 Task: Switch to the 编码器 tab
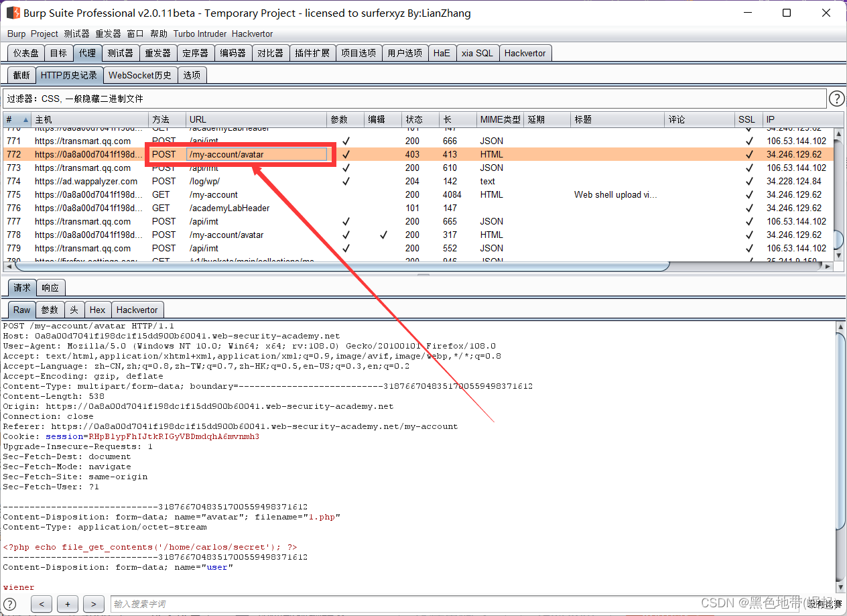[233, 53]
